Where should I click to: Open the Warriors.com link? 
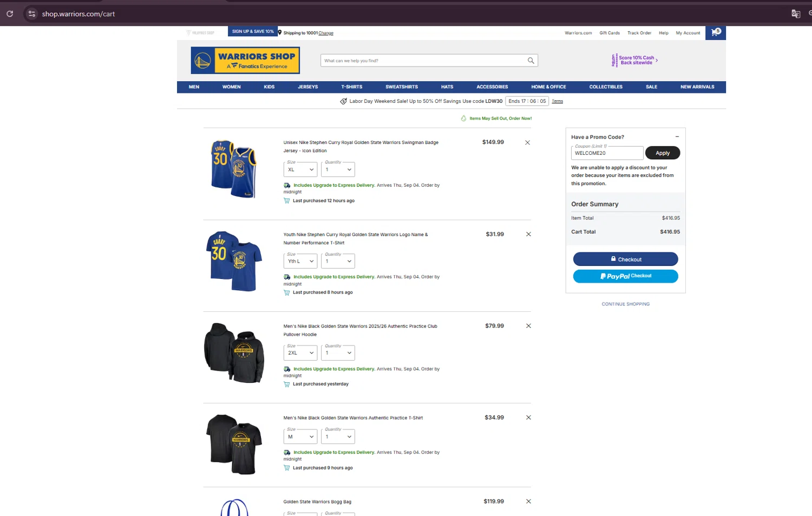click(x=578, y=33)
